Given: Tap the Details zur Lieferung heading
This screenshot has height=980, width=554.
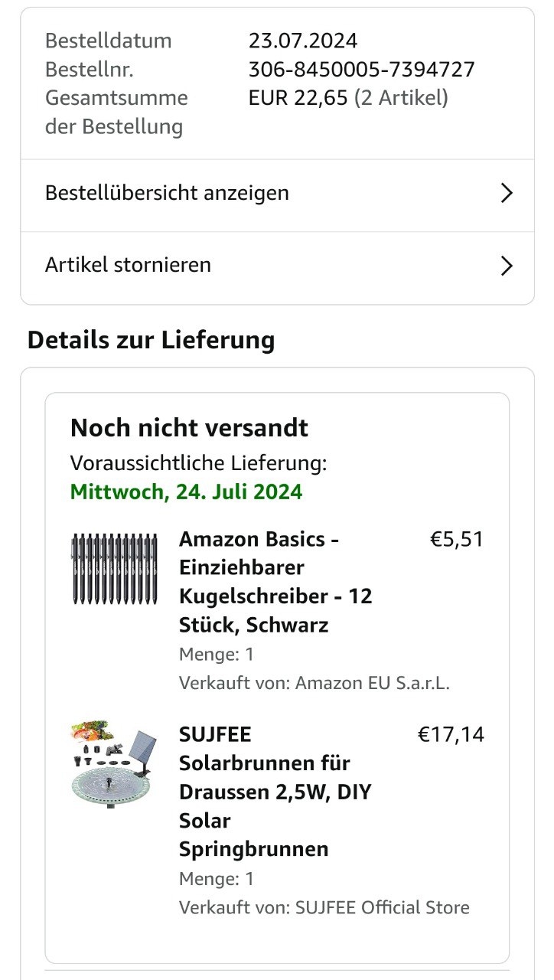Looking at the screenshot, I should pos(151,340).
